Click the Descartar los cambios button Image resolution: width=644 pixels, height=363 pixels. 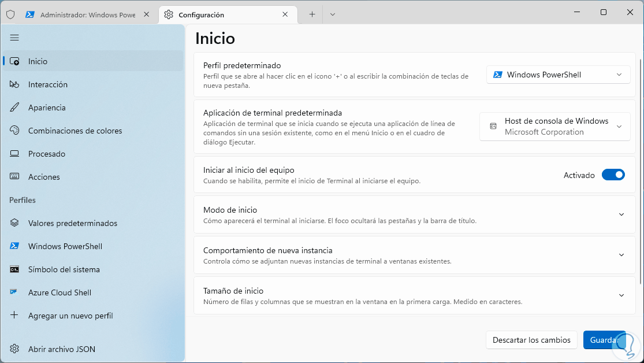point(531,340)
